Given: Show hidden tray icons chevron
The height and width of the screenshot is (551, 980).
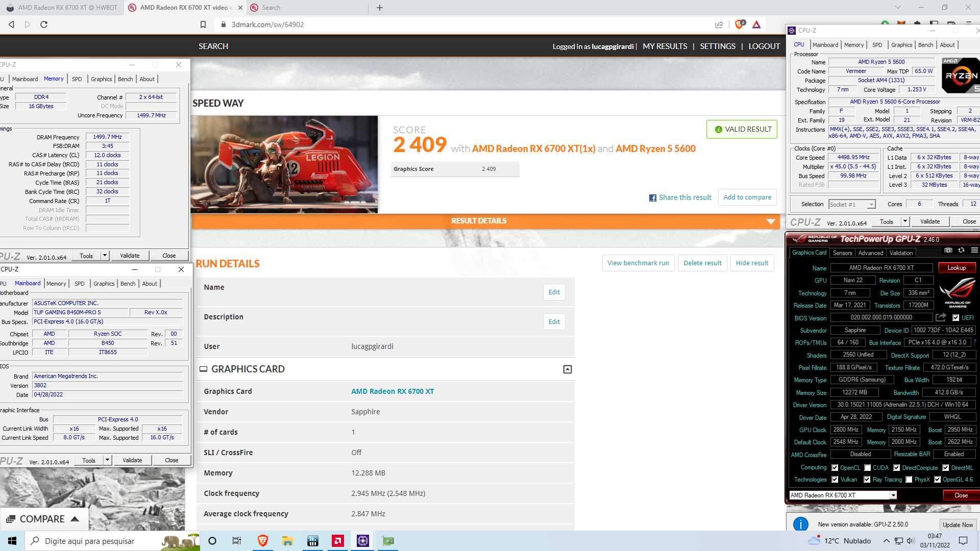Looking at the screenshot, I should click(887, 541).
